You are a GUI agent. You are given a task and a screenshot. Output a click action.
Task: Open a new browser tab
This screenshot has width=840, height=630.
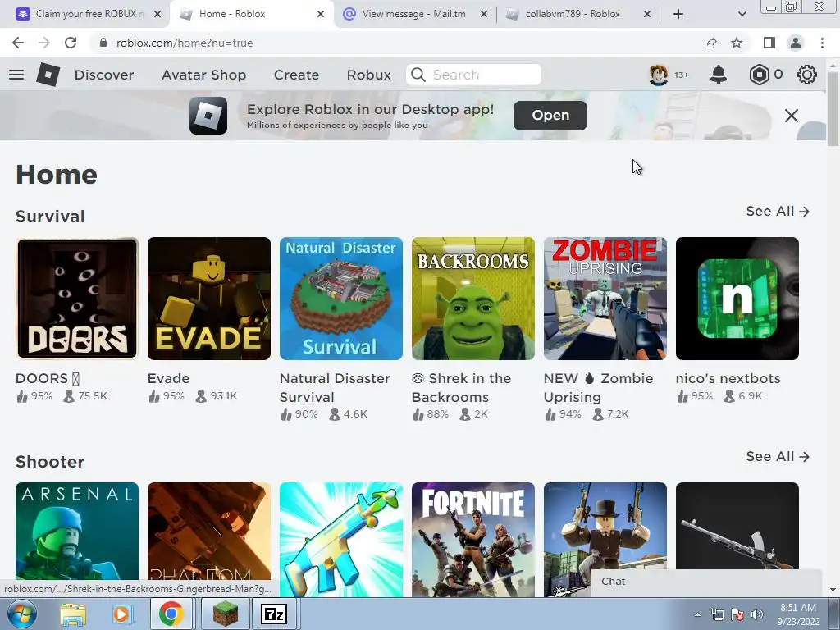678,14
